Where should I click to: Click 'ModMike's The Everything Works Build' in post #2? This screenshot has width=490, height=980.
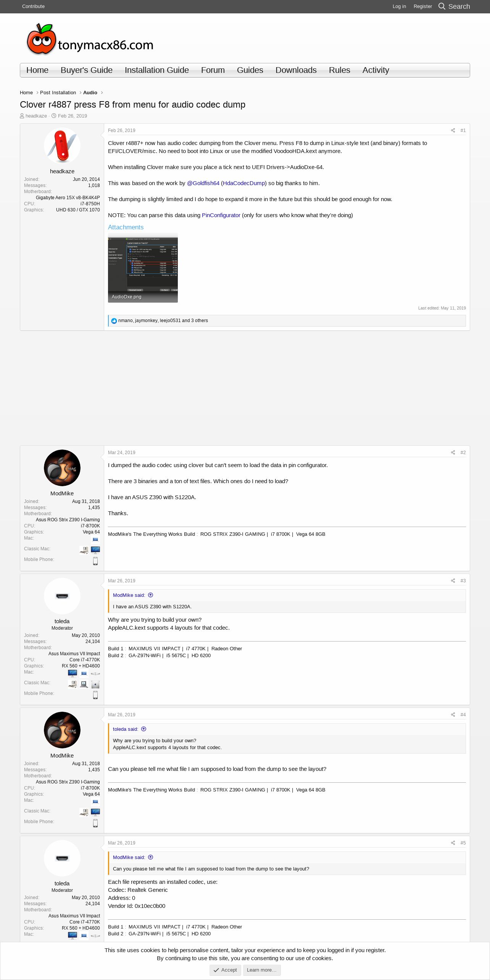click(152, 534)
